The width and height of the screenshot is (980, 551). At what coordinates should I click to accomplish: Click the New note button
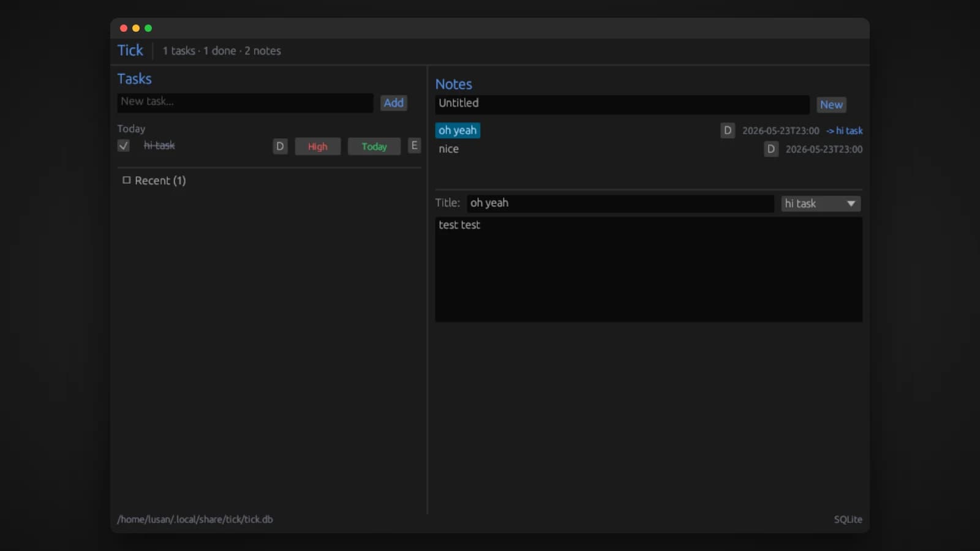tap(831, 105)
